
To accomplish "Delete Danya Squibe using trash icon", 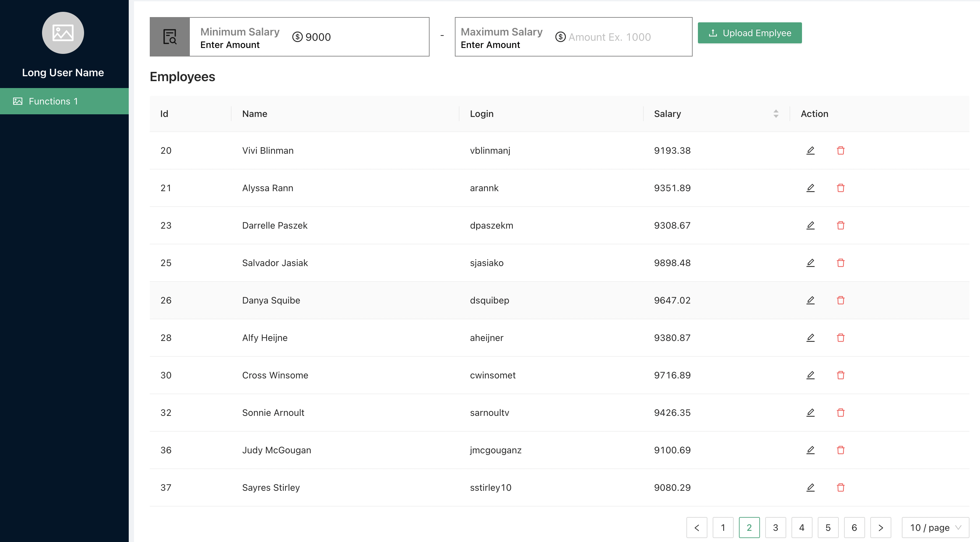I will click(x=840, y=300).
